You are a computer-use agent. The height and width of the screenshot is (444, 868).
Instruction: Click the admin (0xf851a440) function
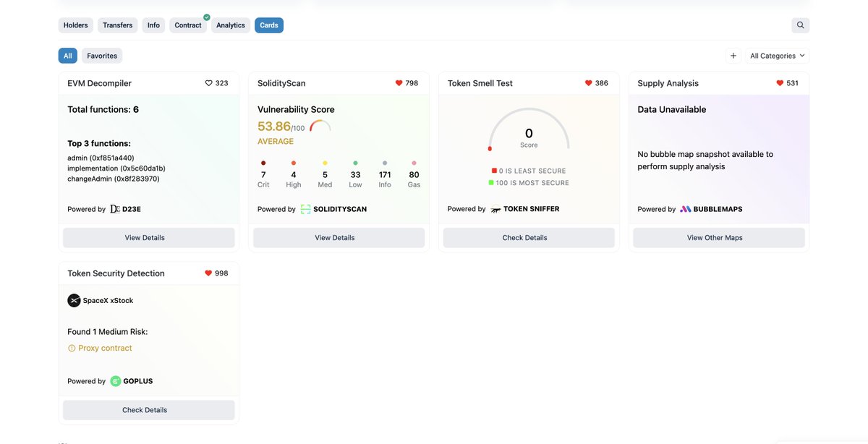[x=101, y=158]
